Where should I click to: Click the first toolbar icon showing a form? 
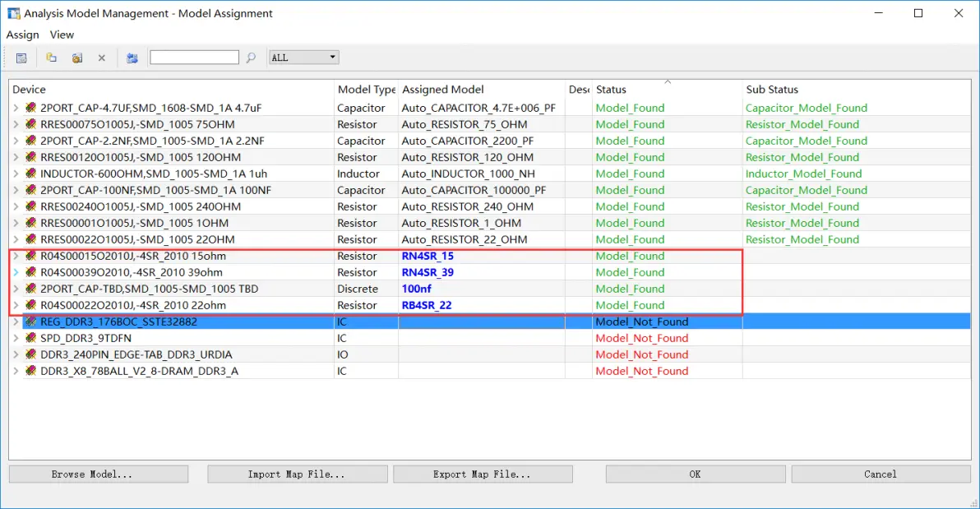tap(21, 58)
